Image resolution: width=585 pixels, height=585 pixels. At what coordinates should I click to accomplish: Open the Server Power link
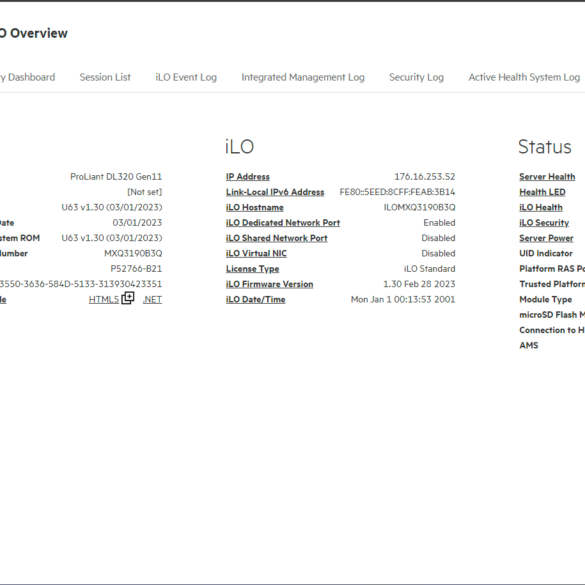click(x=546, y=238)
